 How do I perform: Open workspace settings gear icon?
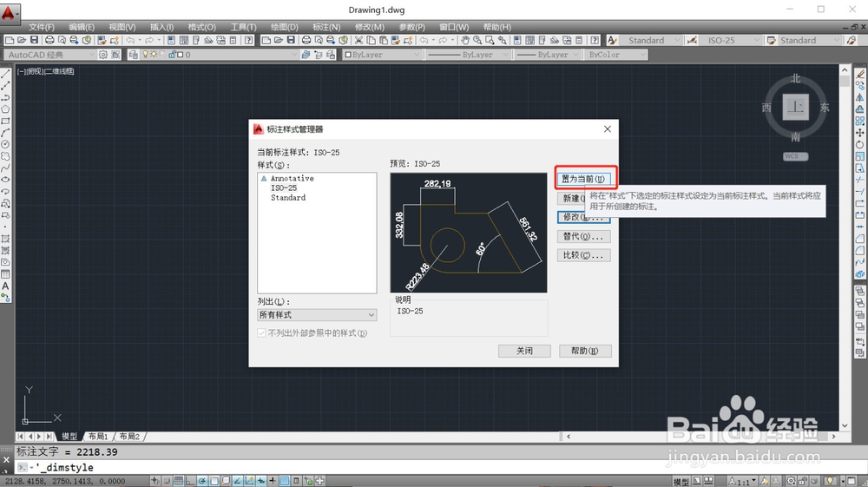click(x=103, y=54)
